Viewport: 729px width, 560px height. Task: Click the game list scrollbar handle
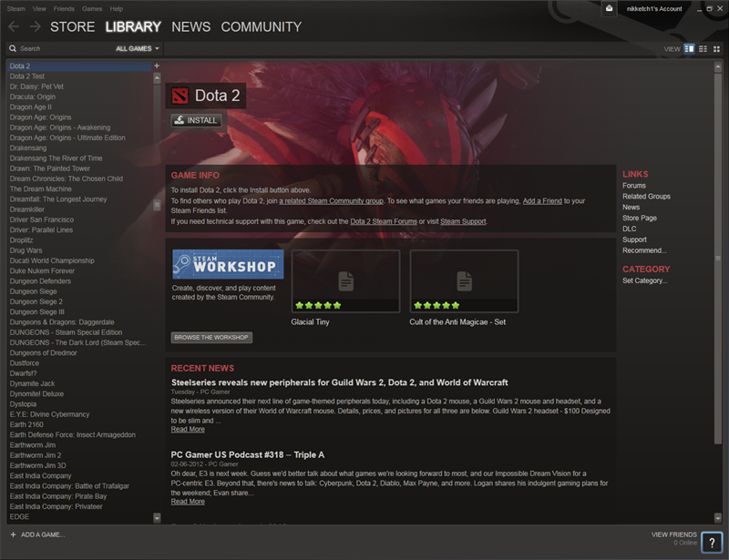(x=157, y=205)
